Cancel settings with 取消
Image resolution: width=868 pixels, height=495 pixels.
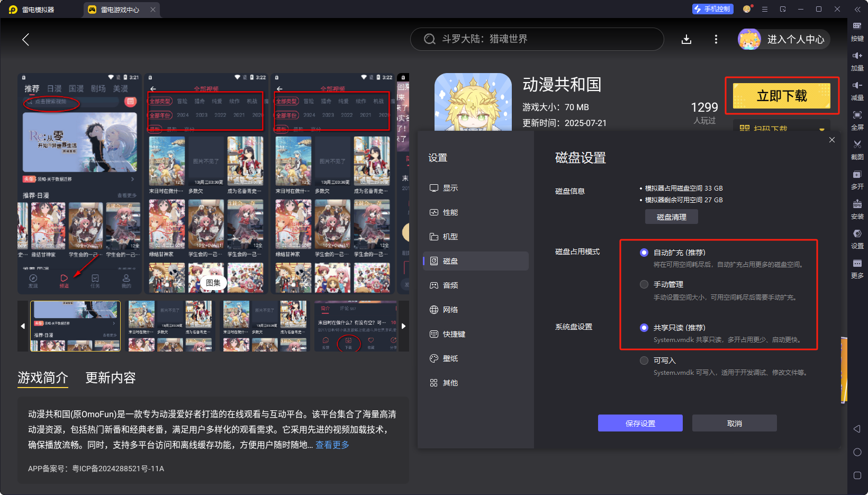tap(735, 423)
